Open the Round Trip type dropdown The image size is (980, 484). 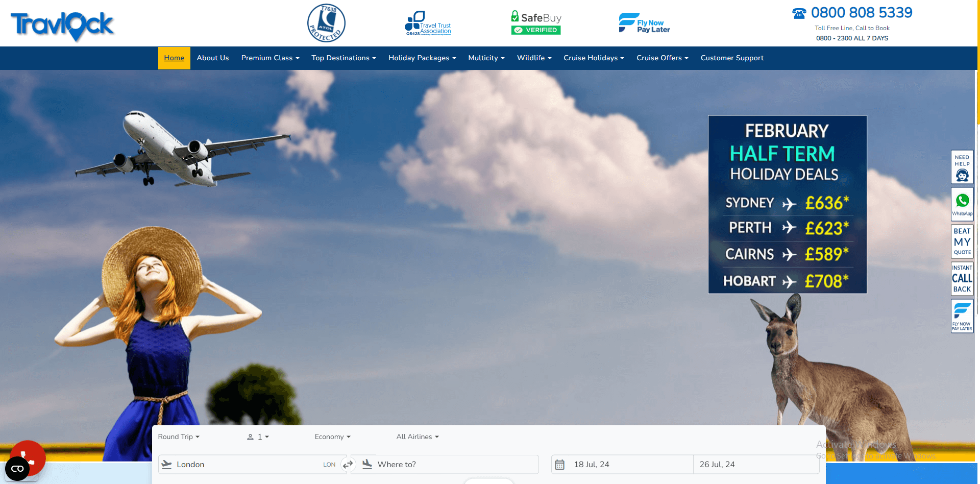pos(179,437)
